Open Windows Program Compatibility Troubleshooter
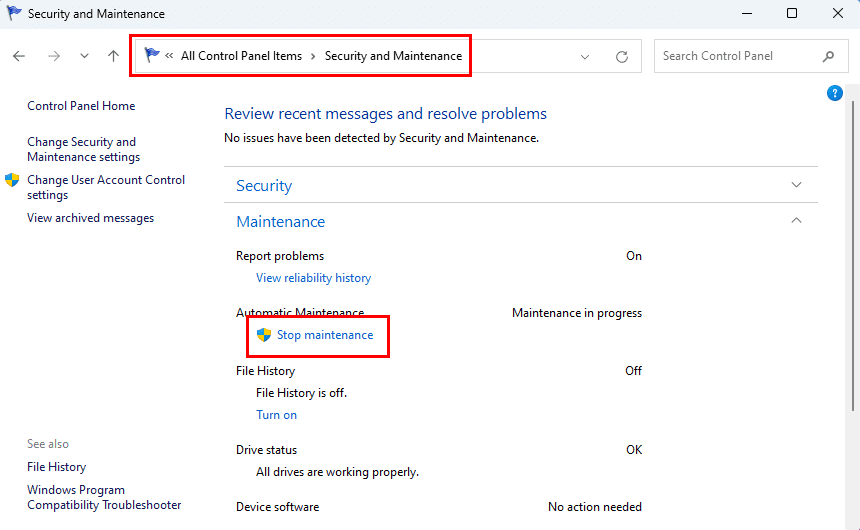This screenshot has width=860, height=530. [104, 497]
